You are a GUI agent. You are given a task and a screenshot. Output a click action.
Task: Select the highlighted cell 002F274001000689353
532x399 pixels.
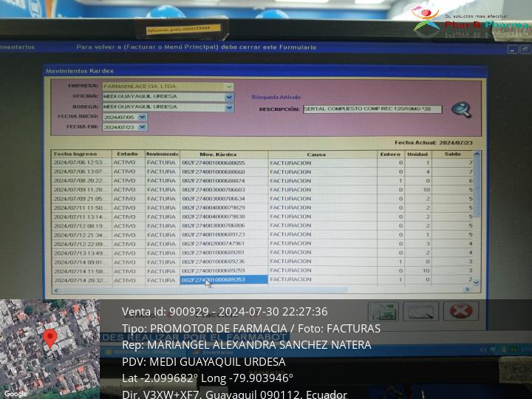pyautogui.click(x=224, y=280)
